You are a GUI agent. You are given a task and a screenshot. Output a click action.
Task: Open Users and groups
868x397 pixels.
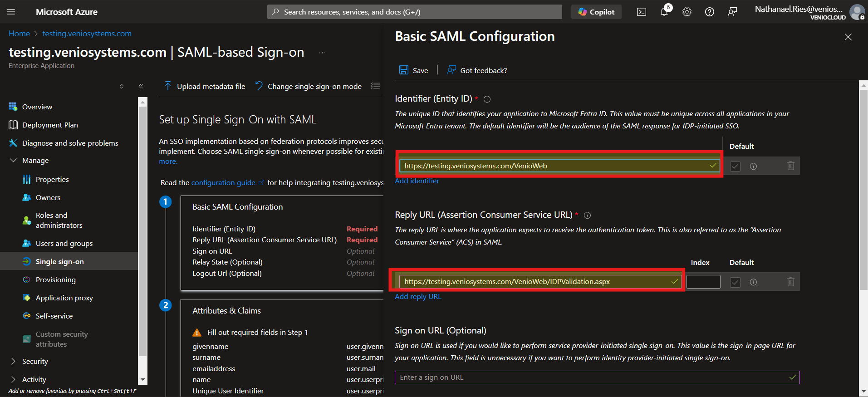click(64, 243)
